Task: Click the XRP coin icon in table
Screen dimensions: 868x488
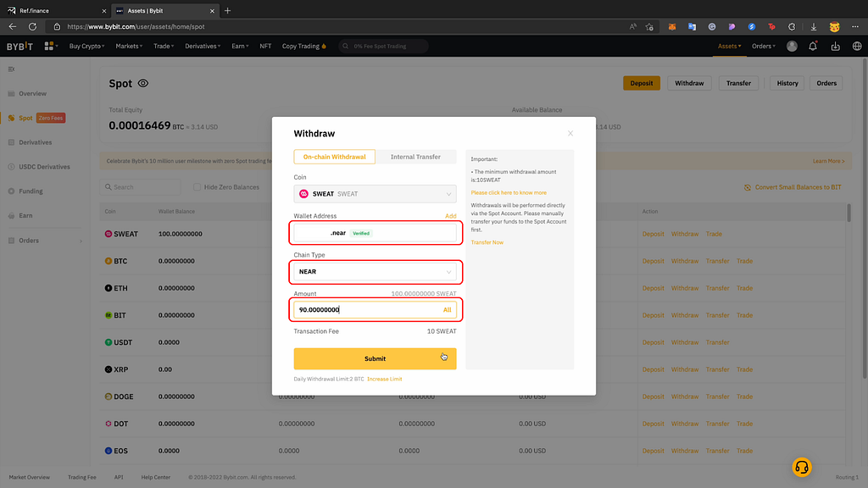Action: tap(108, 369)
